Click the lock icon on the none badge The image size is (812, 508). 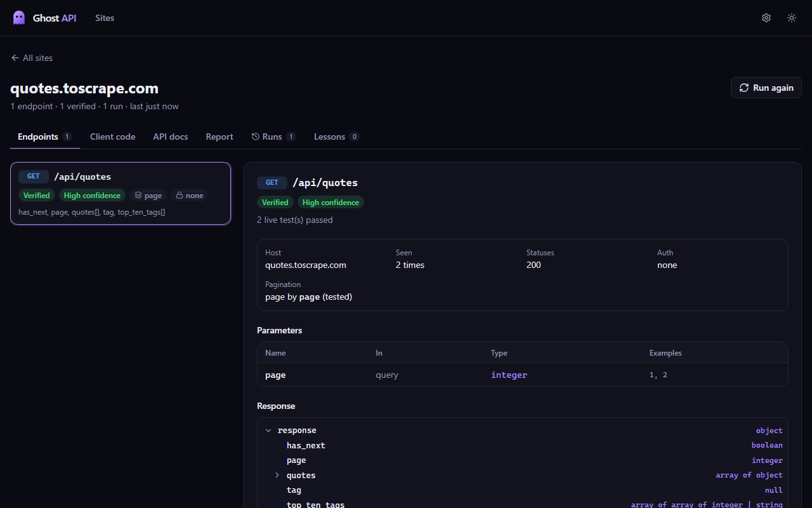(180, 196)
